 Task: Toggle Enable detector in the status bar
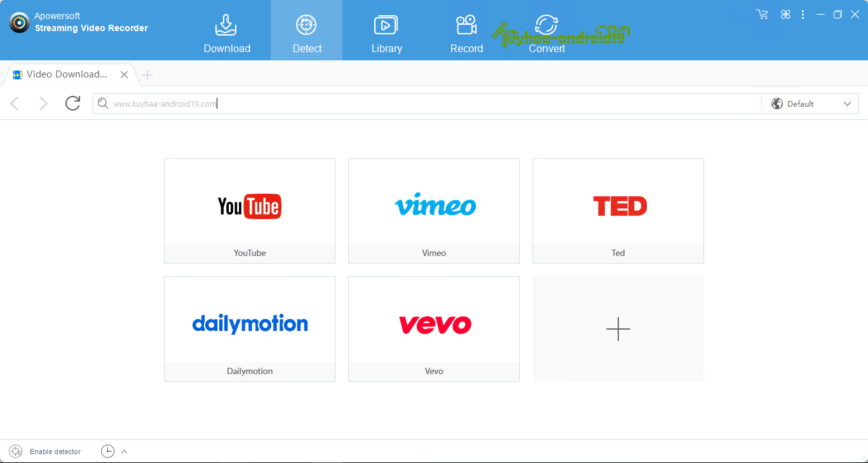pyautogui.click(x=45, y=452)
